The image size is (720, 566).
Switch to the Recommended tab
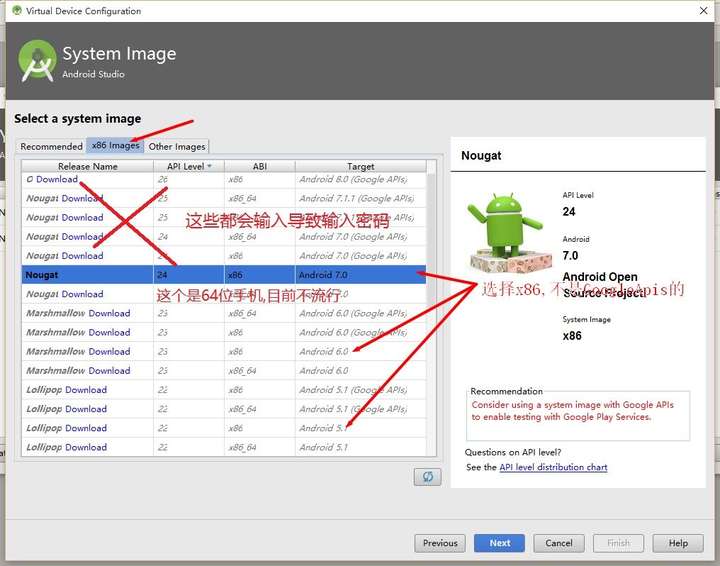pyautogui.click(x=51, y=146)
